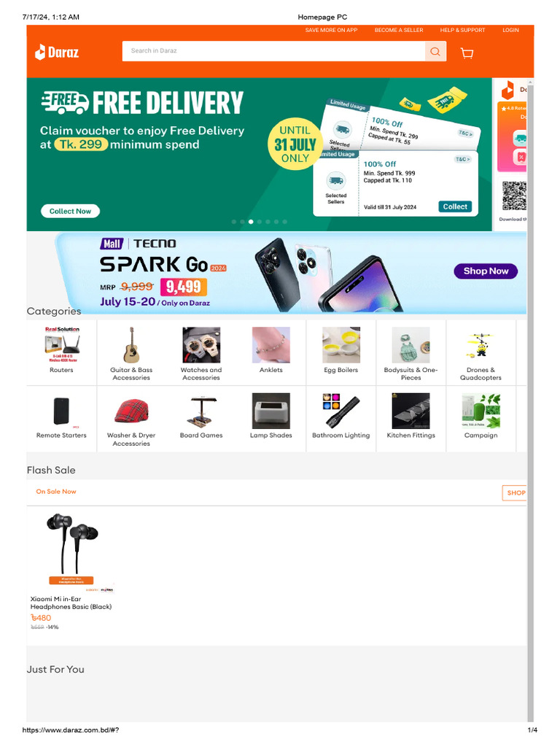
Task: Select the Egg Boilers category
Action: pyautogui.click(x=341, y=352)
